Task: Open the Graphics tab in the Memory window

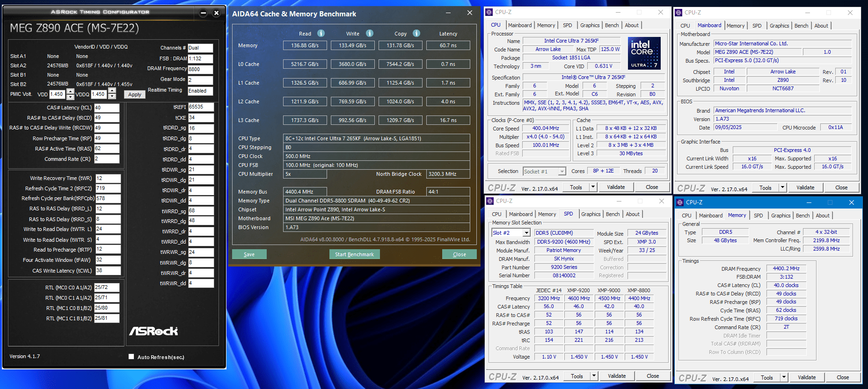Action: coord(780,216)
